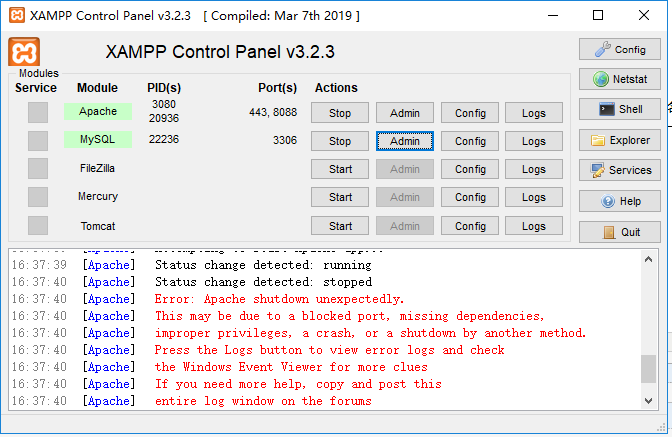Stop the Apache module
This screenshot has width=672, height=437.
click(x=340, y=113)
